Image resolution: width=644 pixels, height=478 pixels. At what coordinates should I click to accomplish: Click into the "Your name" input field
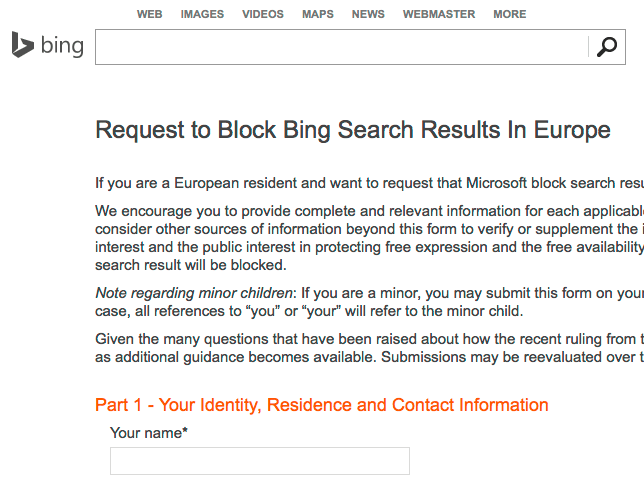(x=259, y=461)
